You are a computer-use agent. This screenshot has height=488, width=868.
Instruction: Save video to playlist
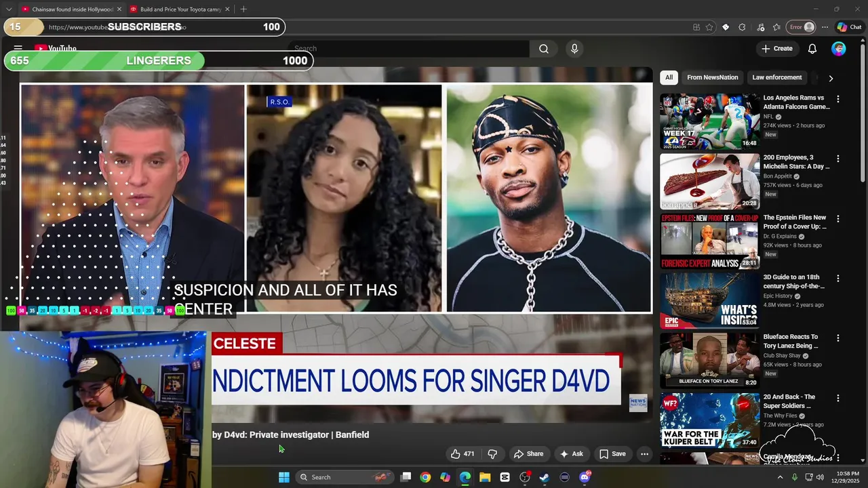[x=612, y=454]
